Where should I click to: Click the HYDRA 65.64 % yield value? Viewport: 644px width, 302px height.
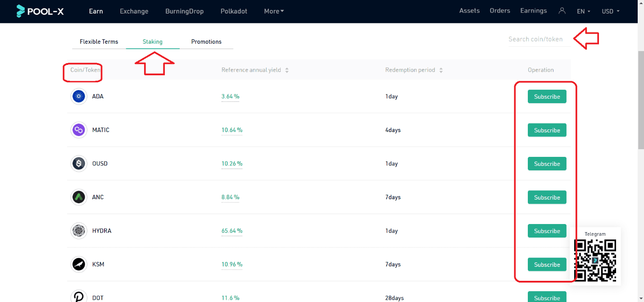[x=232, y=231]
